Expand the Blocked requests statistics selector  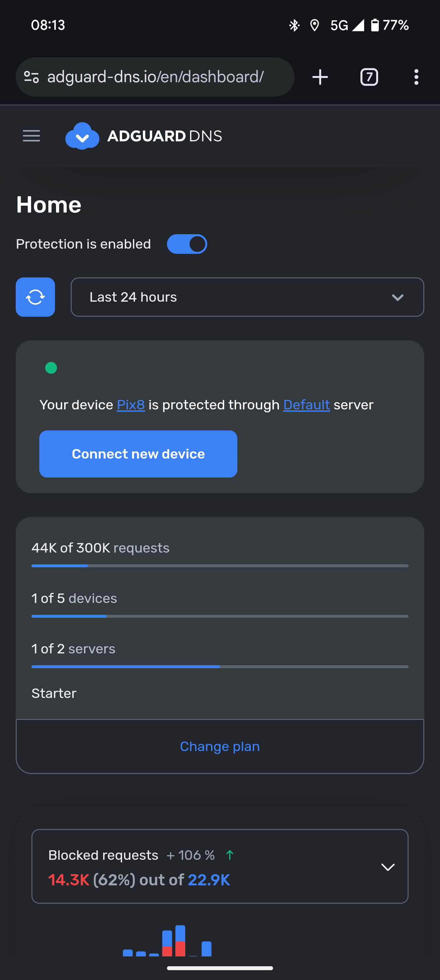(388, 867)
